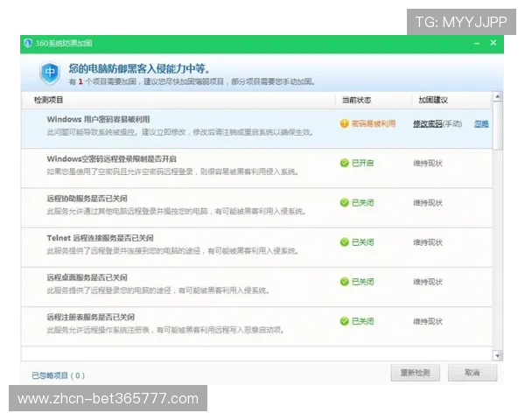Click the headline 您的电脑防御黑客入侵能力中等
This screenshot has height=420, width=525.
pos(140,68)
